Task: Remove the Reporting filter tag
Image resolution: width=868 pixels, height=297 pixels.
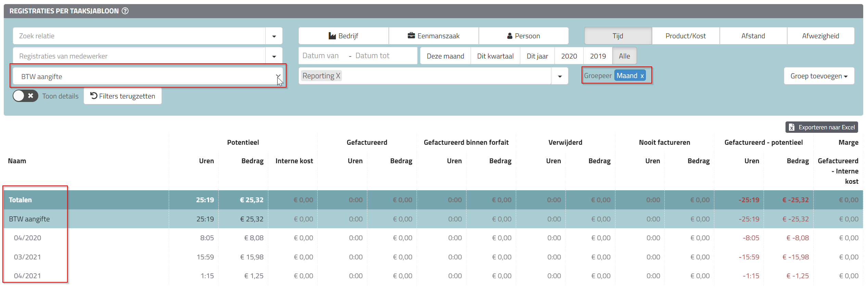Action: (338, 76)
